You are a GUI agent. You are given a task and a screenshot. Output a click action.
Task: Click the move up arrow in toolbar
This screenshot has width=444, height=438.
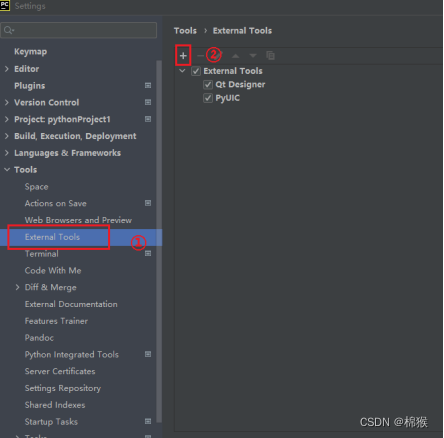point(236,56)
